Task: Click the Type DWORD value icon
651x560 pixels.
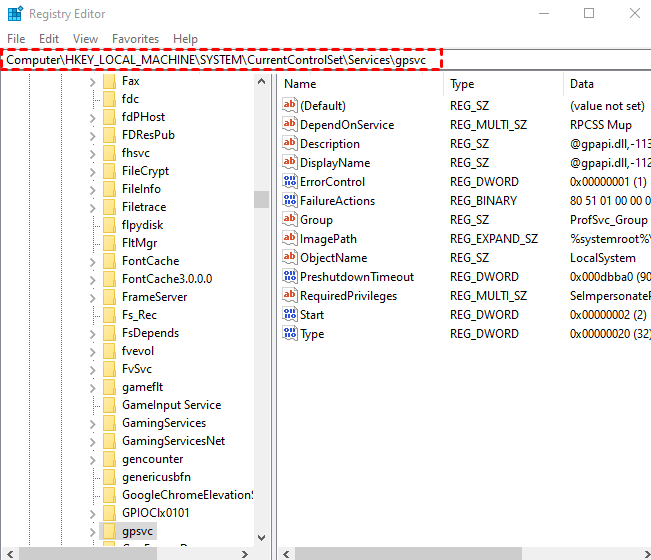Action: click(x=290, y=333)
